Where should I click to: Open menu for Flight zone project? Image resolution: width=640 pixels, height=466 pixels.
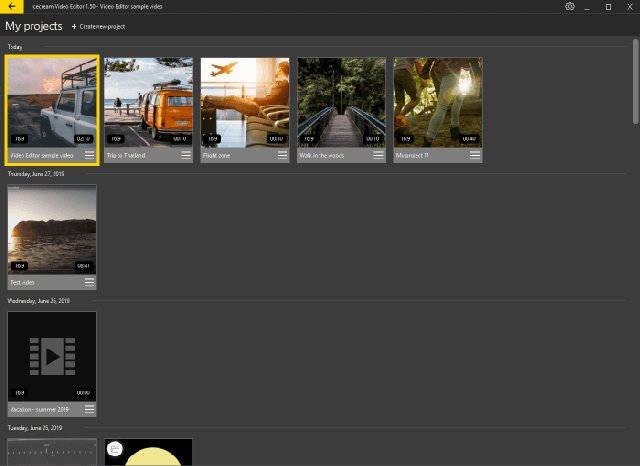(x=282, y=155)
